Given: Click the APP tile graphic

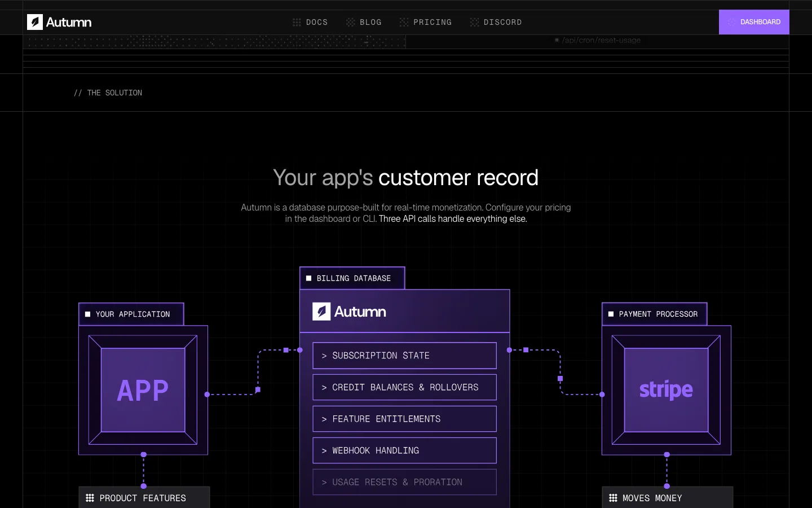Looking at the screenshot, I should (143, 390).
